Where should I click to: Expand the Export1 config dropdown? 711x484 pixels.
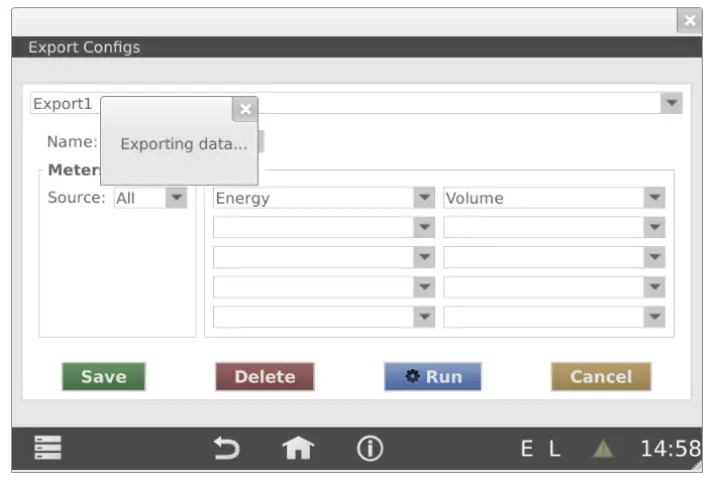pos(671,103)
